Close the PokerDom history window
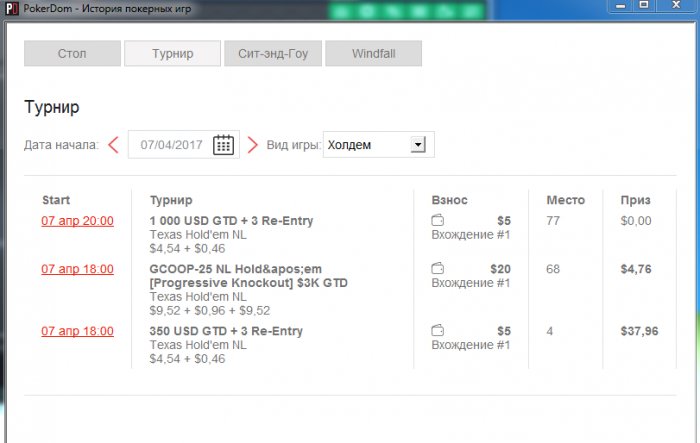Image resolution: width=700 pixels, height=443 pixels. coord(676,5)
